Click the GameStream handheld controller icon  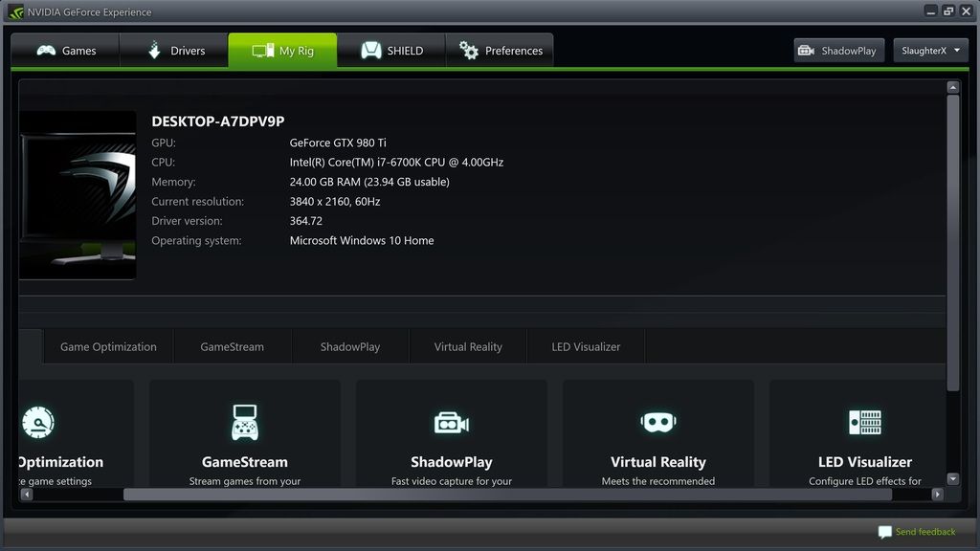tap(245, 422)
